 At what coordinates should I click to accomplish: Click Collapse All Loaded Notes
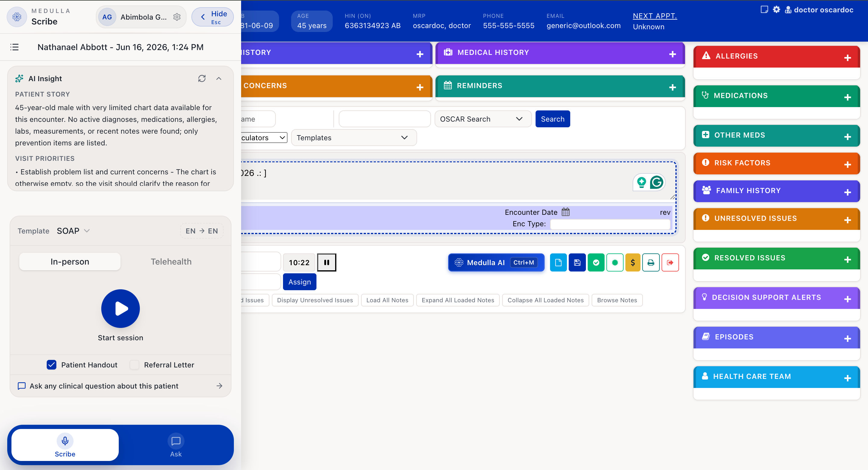tap(545, 300)
